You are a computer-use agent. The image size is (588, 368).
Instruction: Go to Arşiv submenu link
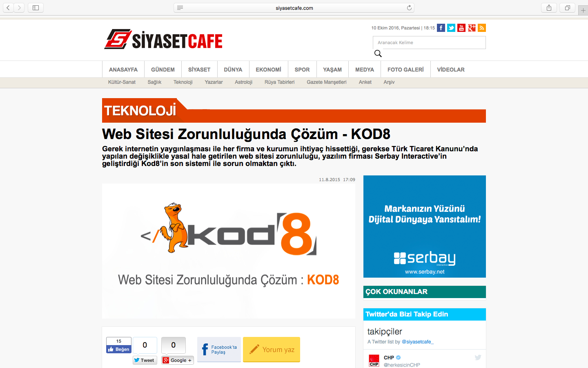click(x=389, y=82)
